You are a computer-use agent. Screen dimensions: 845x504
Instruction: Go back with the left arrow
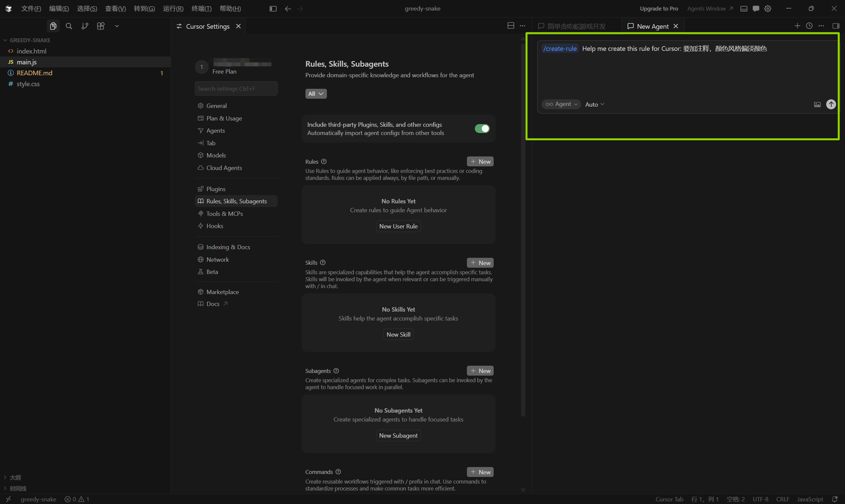(288, 9)
